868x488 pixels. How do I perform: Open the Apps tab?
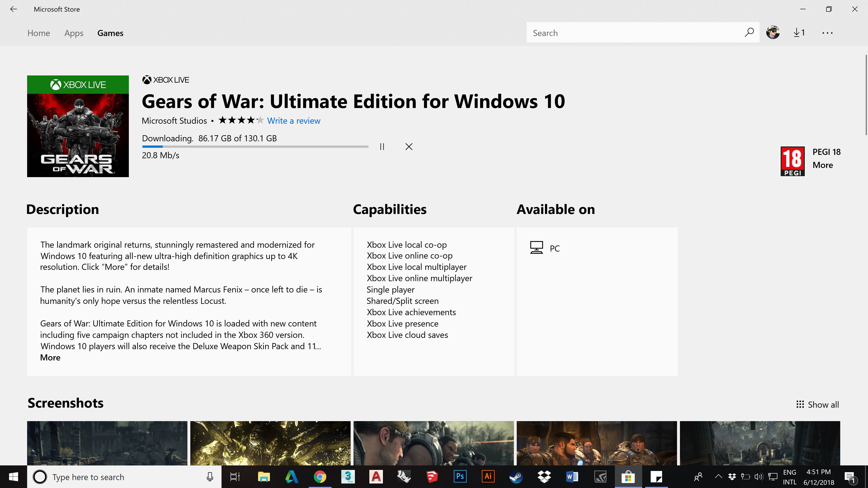pos(74,33)
